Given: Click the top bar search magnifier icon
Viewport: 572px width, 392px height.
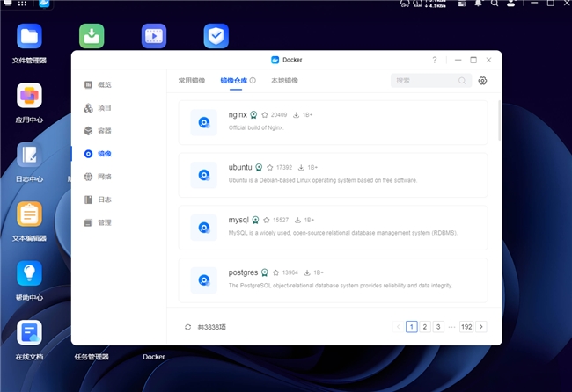Looking at the screenshot, I should coord(495,3).
